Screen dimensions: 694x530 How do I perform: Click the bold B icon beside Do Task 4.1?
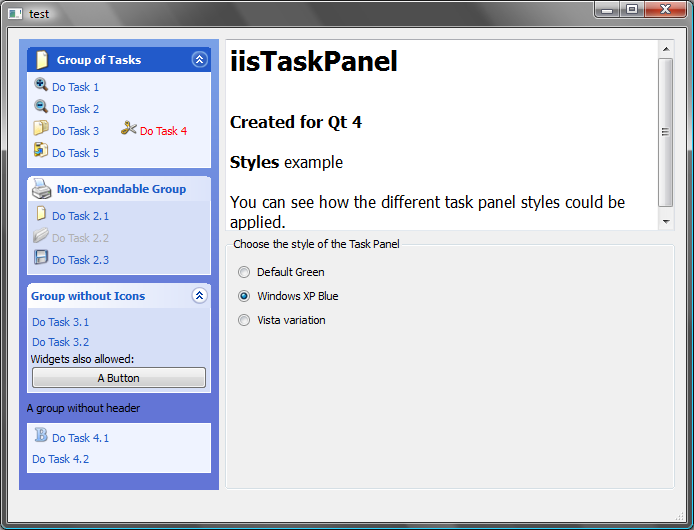click(41, 435)
